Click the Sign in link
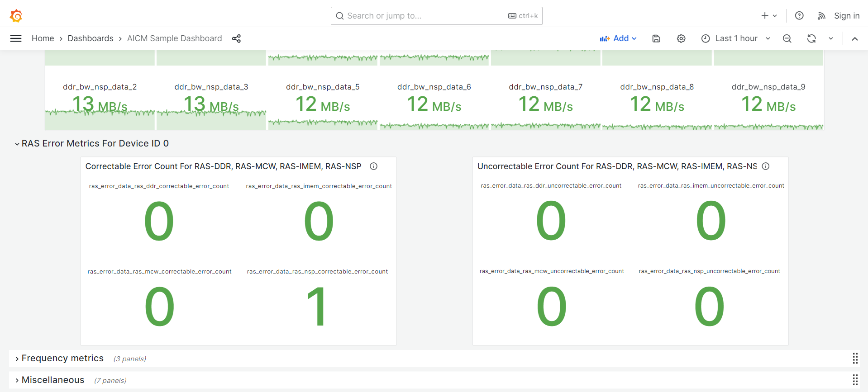This screenshot has width=868, height=392. point(846,16)
